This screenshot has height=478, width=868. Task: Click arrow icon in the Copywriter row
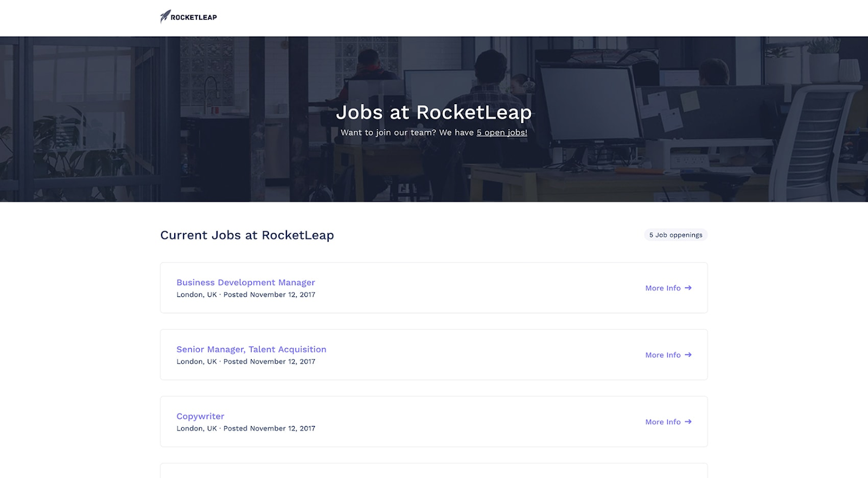[688, 422]
